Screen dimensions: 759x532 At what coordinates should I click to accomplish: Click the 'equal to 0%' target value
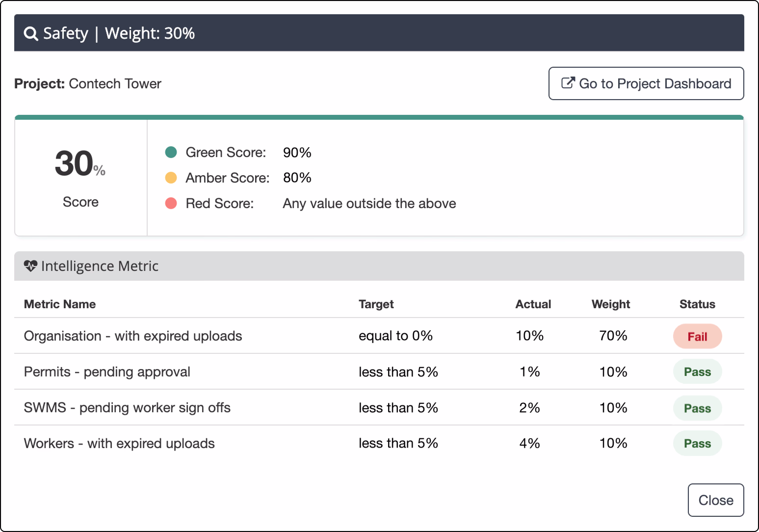tap(395, 336)
